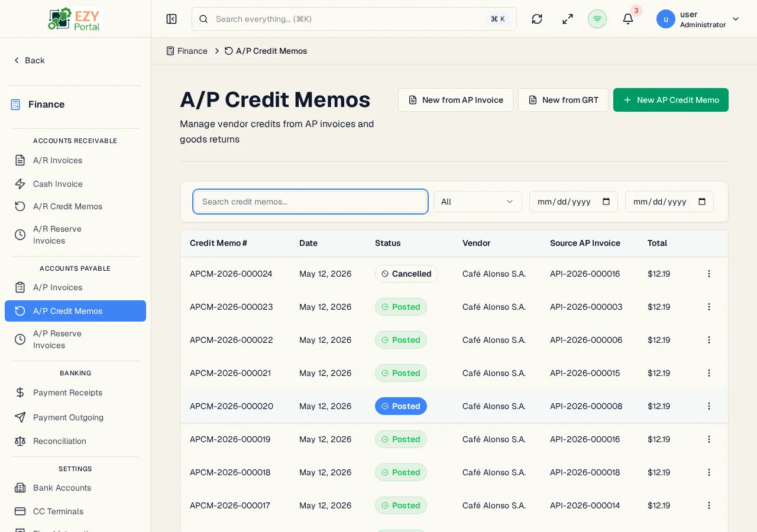The height and width of the screenshot is (532, 757).
Task: Open notifications via the bell icon
Action: pos(628,19)
